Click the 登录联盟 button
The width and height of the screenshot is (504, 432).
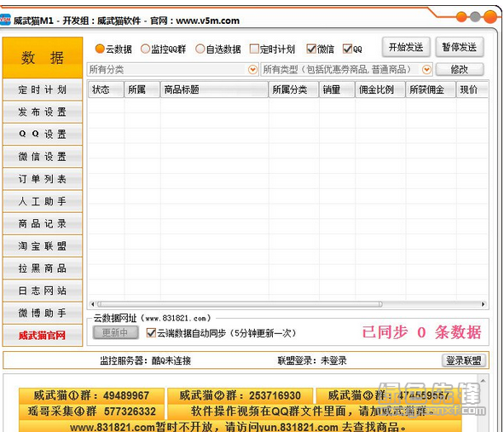[463, 360]
